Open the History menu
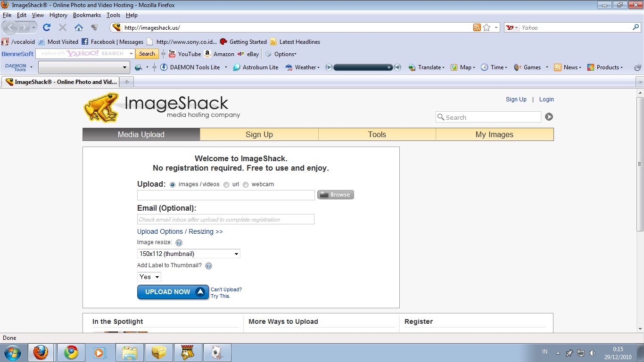This screenshot has height=362, width=644. 58,15
